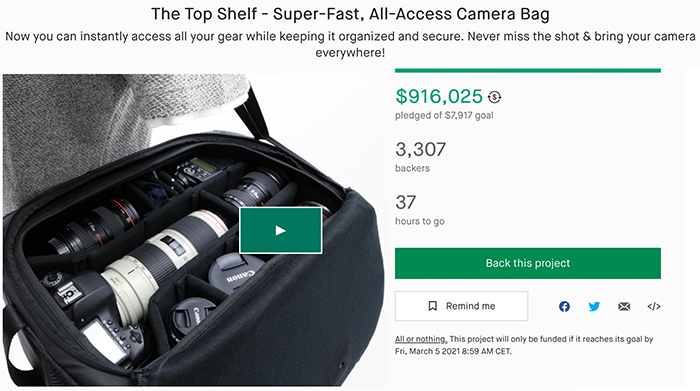Screen dimensions: 700x391
Task: Select the $916,025 pledged amount
Action: (x=439, y=96)
